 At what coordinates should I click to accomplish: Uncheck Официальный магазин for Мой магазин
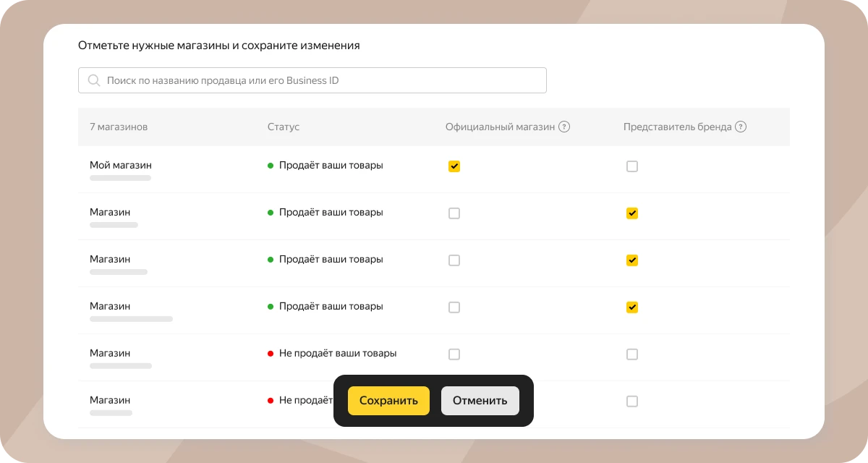coord(454,166)
